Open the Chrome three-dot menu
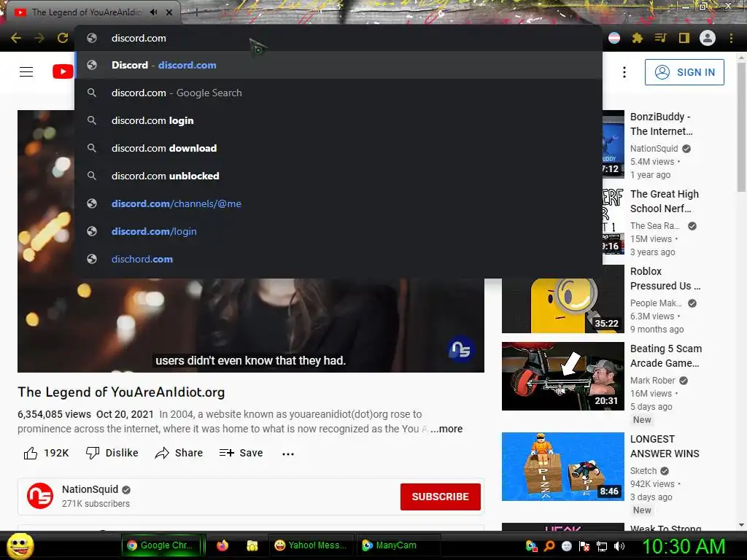The image size is (747, 560). (731, 38)
